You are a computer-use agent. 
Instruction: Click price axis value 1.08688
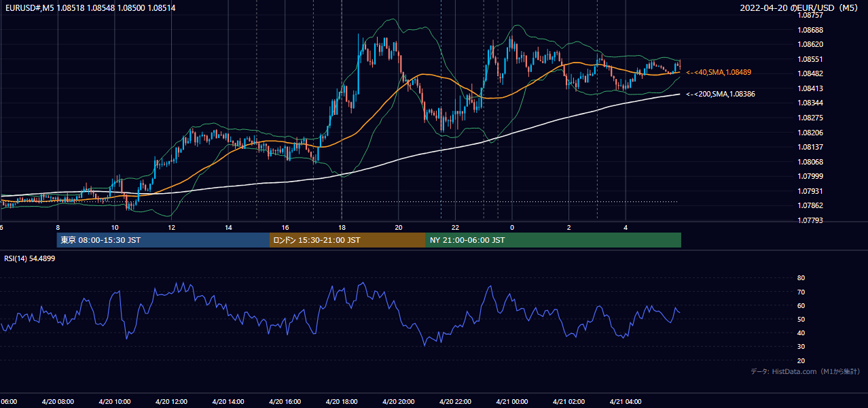tap(810, 30)
